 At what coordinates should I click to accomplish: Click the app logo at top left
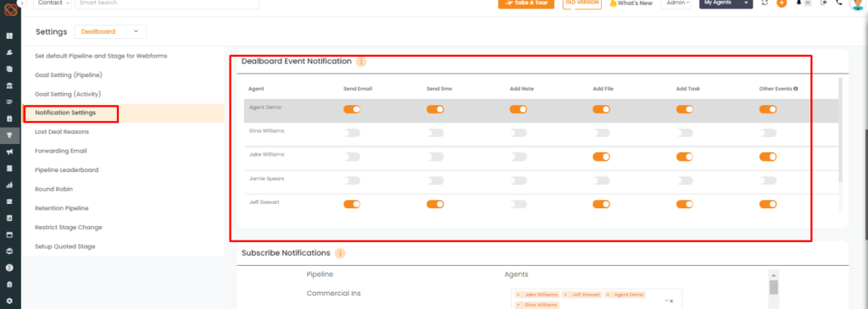point(10,10)
